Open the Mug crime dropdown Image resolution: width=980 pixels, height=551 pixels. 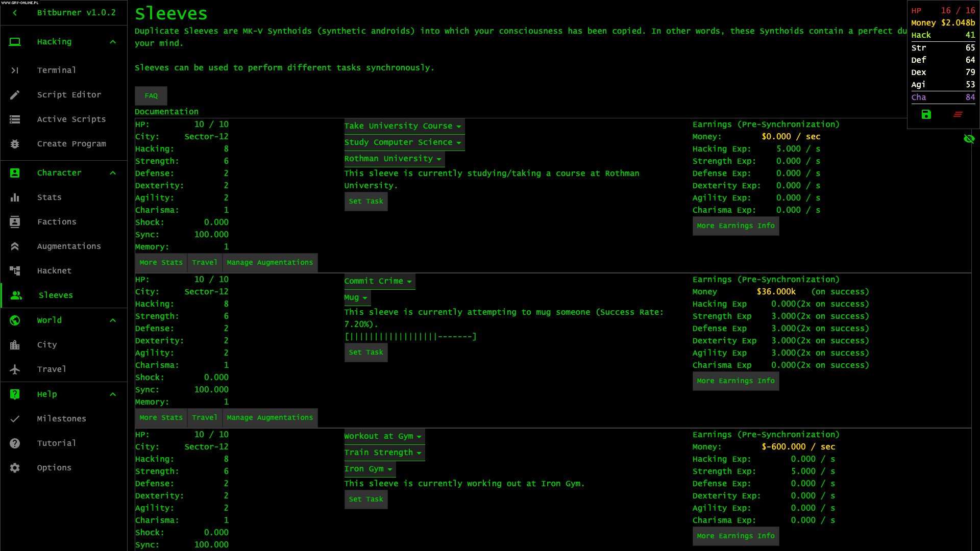(x=357, y=297)
